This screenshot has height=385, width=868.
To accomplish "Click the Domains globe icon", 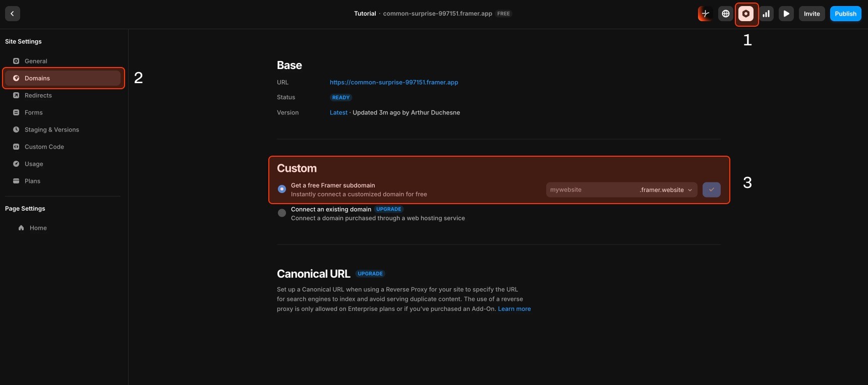I will coord(16,78).
